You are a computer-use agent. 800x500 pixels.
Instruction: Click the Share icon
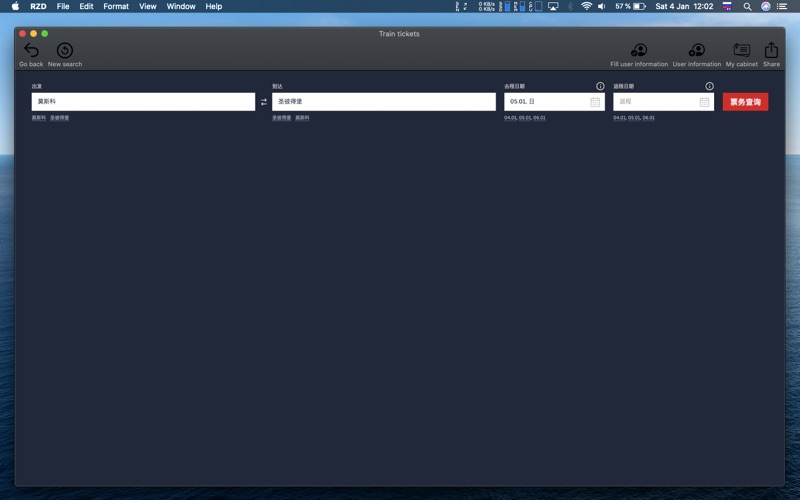[x=771, y=51]
